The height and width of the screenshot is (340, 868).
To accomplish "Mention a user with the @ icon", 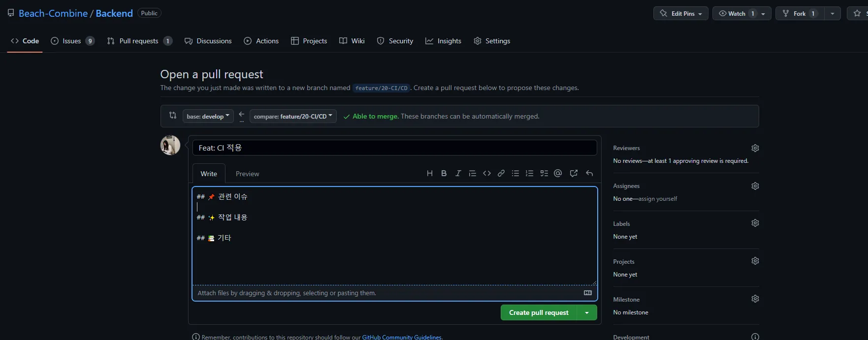I will tap(558, 173).
